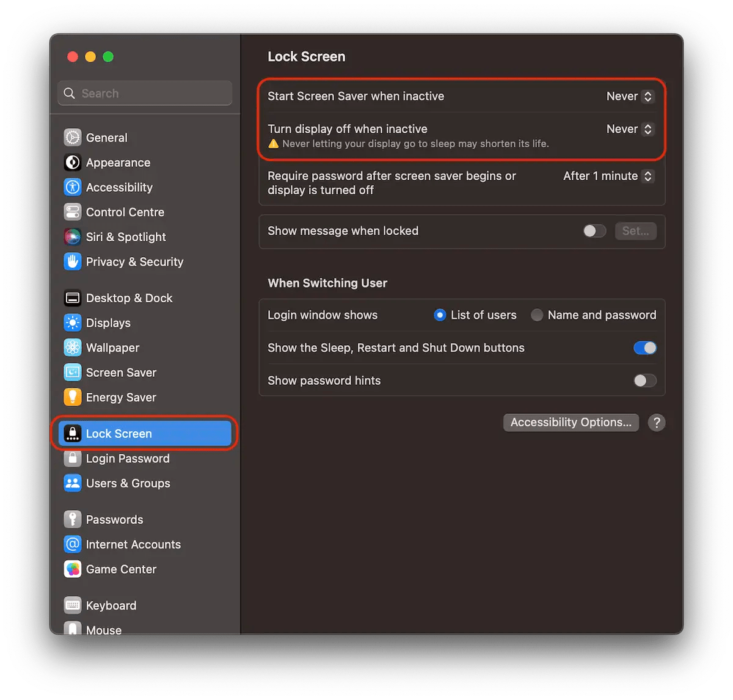Open the require password timing dropdown

[x=607, y=176]
